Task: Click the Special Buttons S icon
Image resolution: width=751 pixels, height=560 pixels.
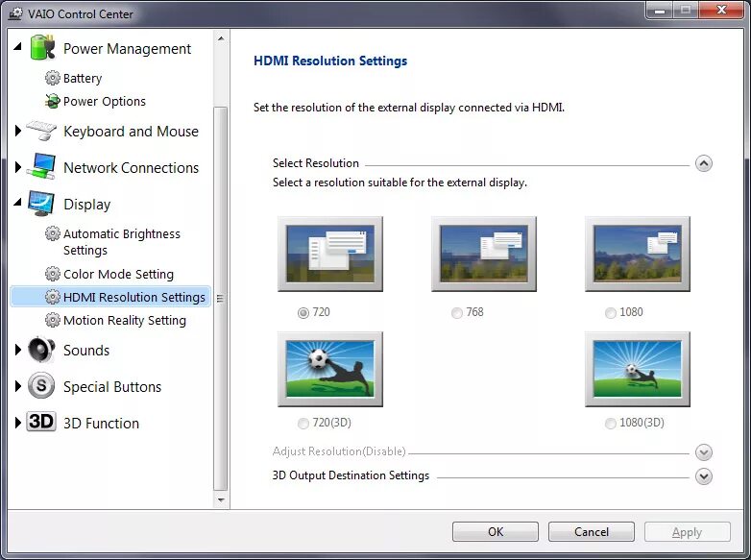Action: tap(41, 385)
